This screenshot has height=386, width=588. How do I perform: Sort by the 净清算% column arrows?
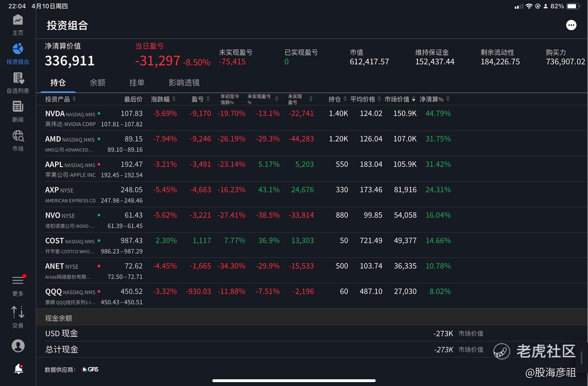tap(448, 99)
